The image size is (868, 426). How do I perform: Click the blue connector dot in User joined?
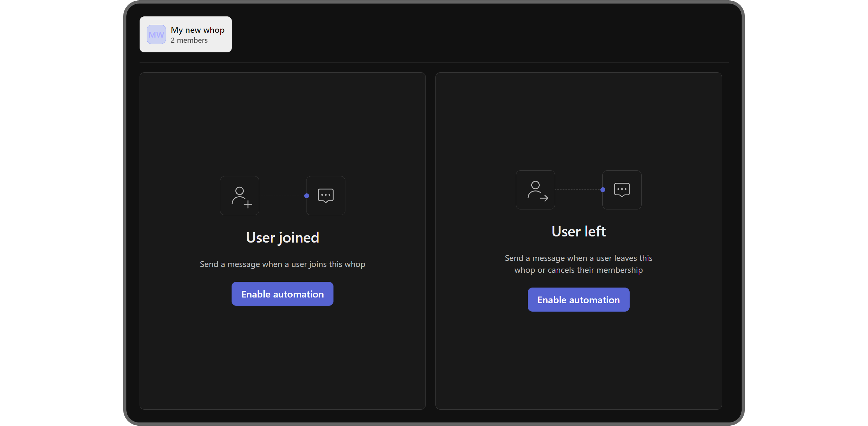[306, 196]
